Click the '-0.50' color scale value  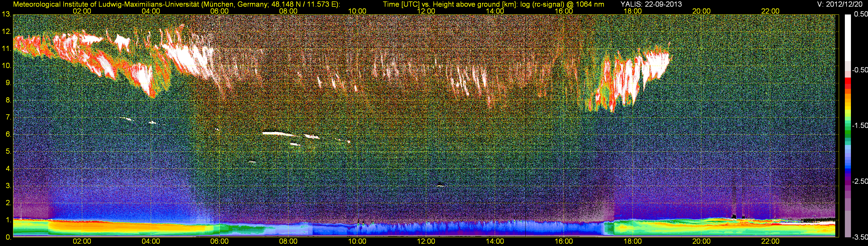860,70
